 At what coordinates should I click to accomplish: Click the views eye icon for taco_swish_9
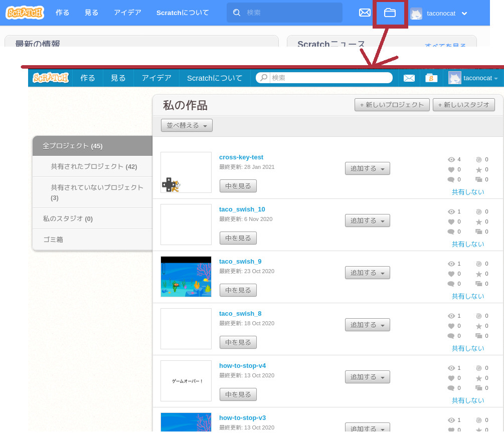451,264
